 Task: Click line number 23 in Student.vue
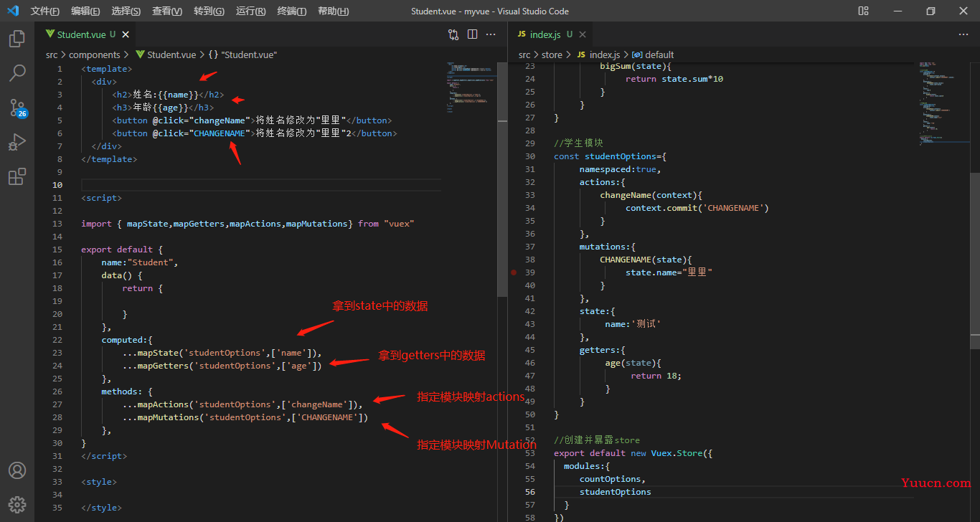(x=58, y=353)
